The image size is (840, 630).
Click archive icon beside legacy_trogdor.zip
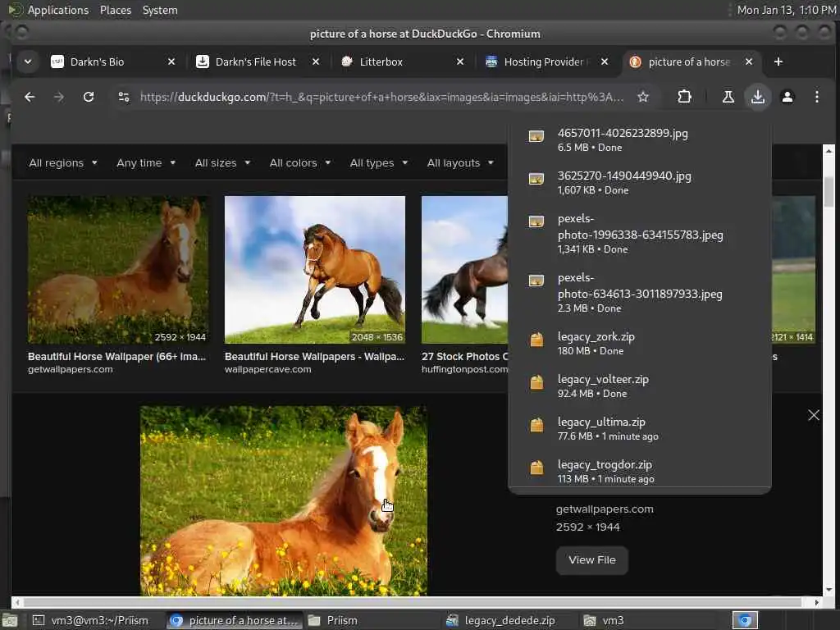point(536,468)
